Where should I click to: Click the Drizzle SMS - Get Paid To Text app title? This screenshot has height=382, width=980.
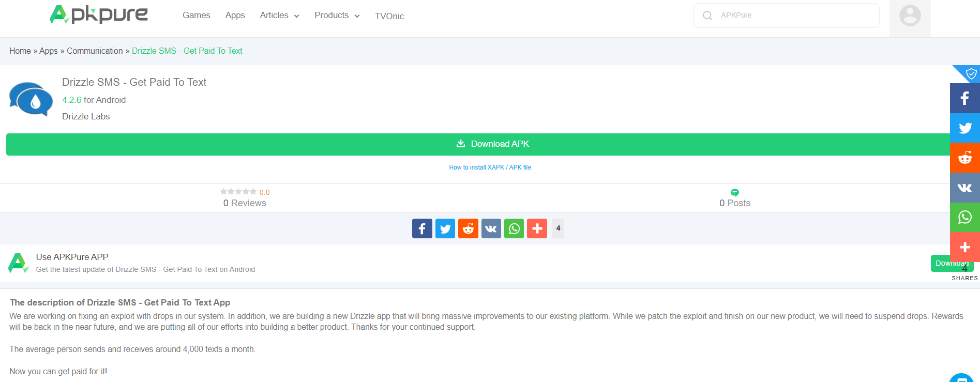tap(134, 82)
